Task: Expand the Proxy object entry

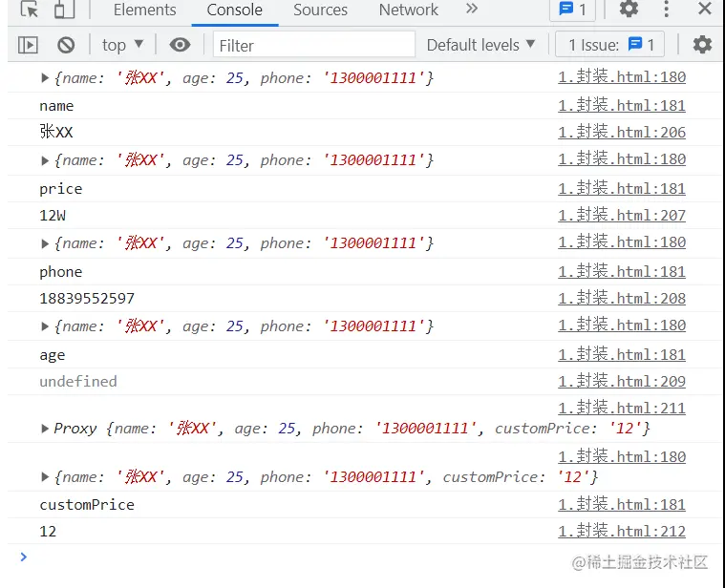Action: (x=45, y=429)
